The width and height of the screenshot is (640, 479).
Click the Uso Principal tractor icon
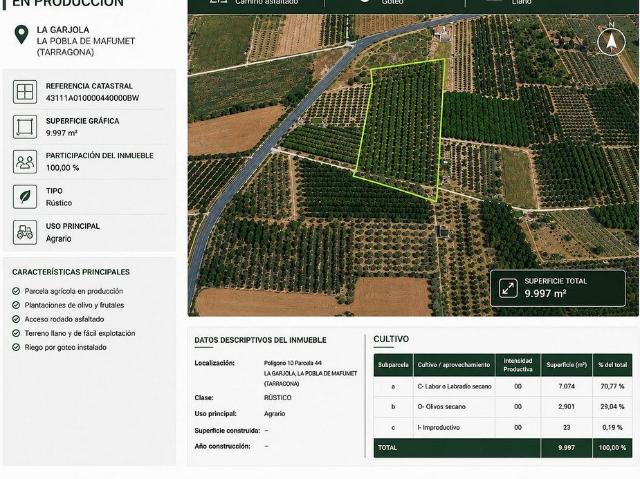click(x=25, y=233)
